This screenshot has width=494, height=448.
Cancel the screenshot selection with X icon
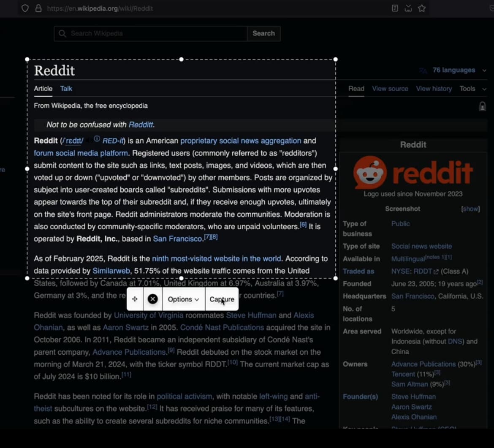(153, 299)
